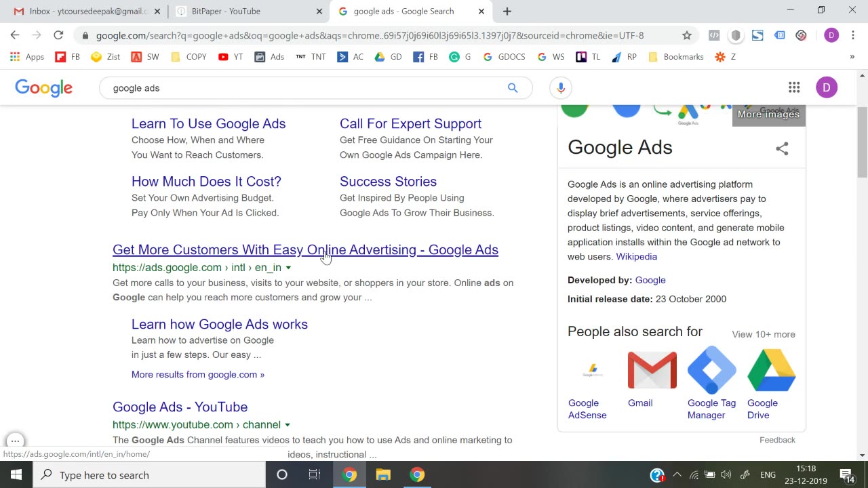Open the WS bookmark
Viewport: 868px width, 488px height.
[x=551, y=57]
